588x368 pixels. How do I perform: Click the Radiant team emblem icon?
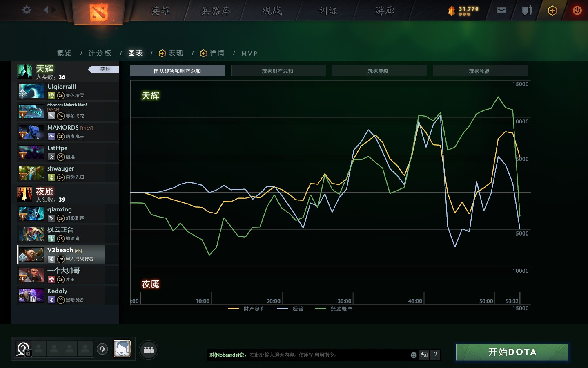tap(24, 71)
